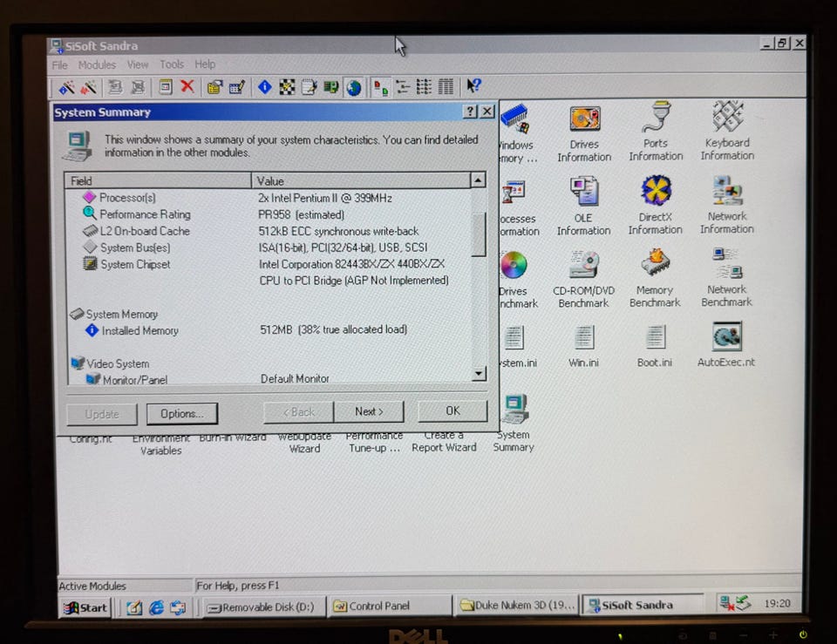Click the Field column header

tap(158, 181)
